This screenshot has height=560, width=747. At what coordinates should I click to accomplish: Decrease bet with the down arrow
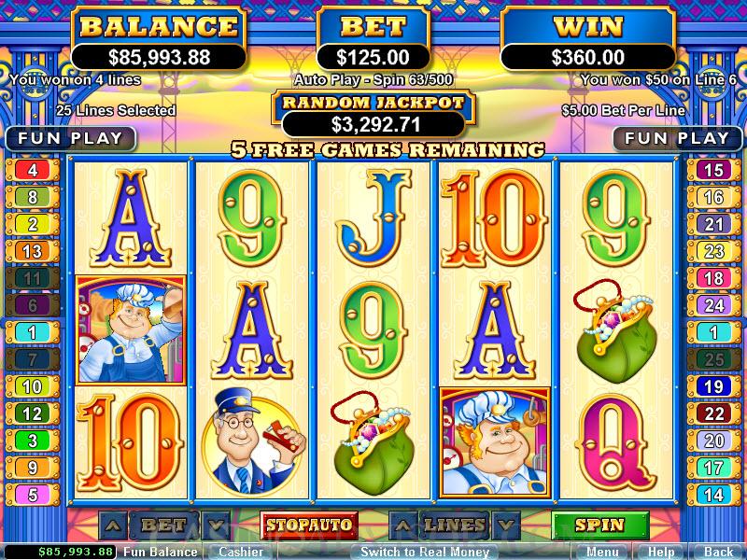(x=216, y=525)
